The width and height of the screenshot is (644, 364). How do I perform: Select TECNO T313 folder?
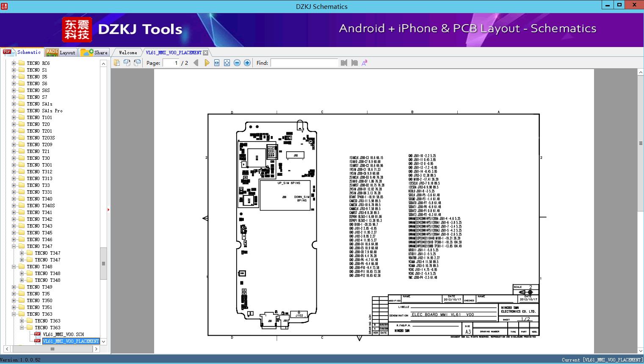(39, 178)
